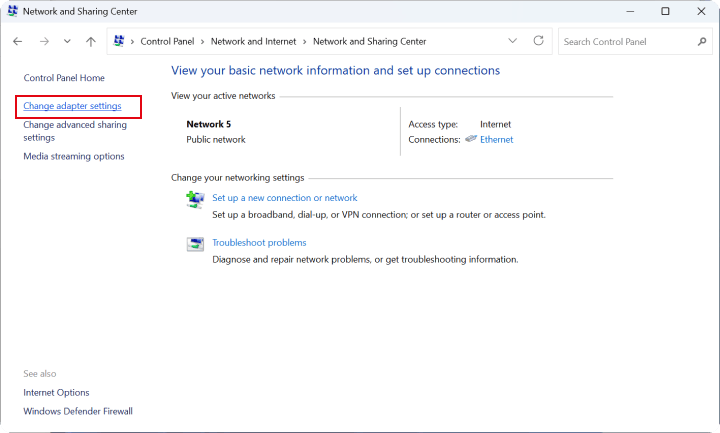This screenshot has height=433, width=720.
Task: Go up one level with the Up arrow
Action: pyautogui.click(x=91, y=41)
